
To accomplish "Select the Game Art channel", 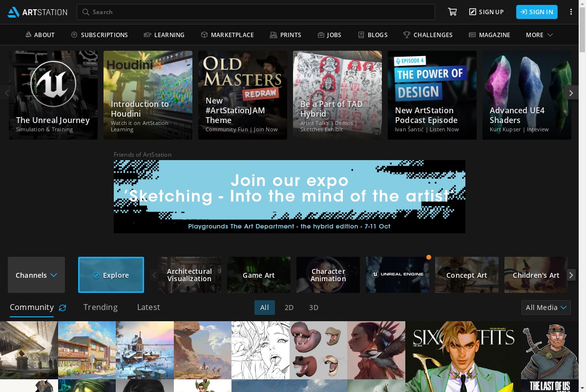I will click(x=259, y=275).
